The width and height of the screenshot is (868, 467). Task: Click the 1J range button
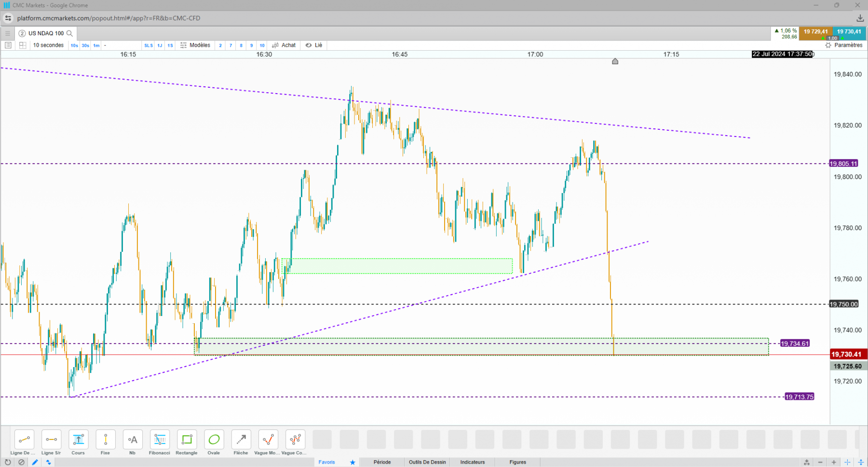(160, 46)
